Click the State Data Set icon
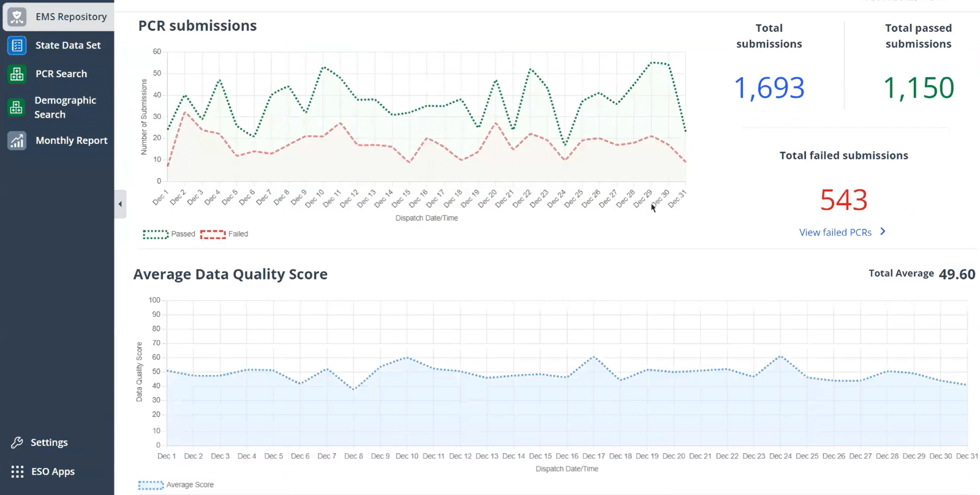The width and height of the screenshot is (980, 495). pyautogui.click(x=17, y=45)
